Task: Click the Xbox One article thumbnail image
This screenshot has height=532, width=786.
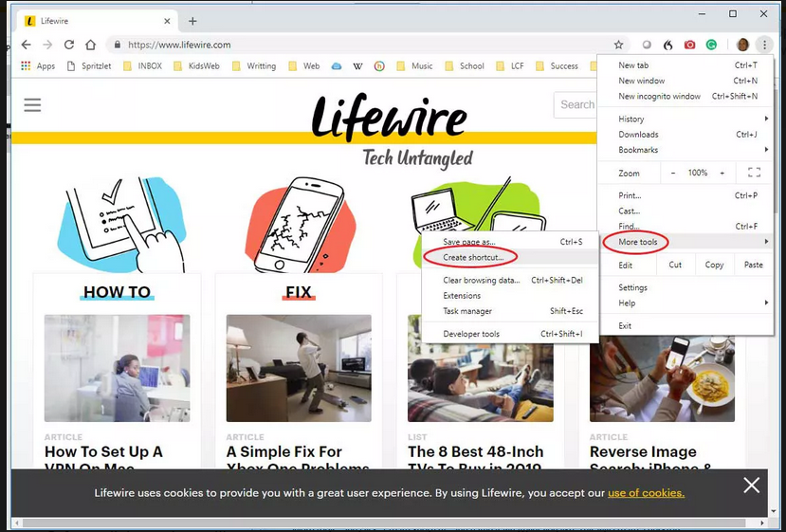Action: (299, 368)
